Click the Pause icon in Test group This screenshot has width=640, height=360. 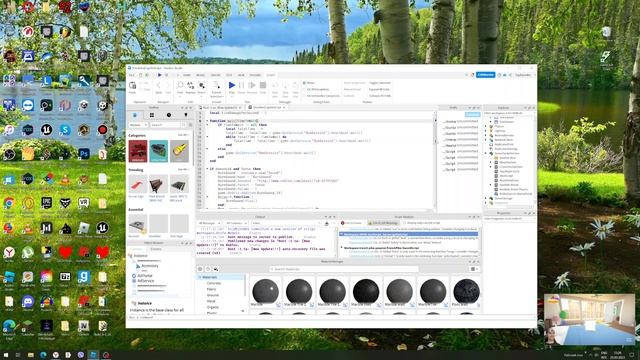[241, 85]
